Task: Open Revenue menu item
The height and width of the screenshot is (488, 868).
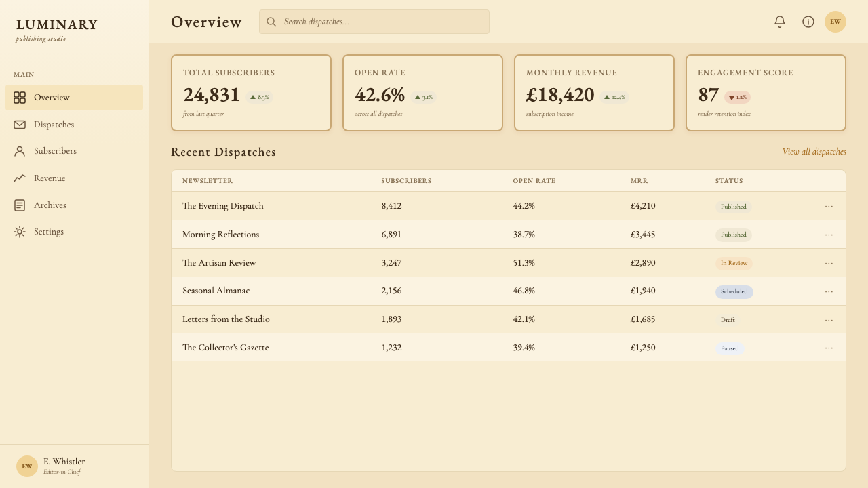Action: click(75, 178)
